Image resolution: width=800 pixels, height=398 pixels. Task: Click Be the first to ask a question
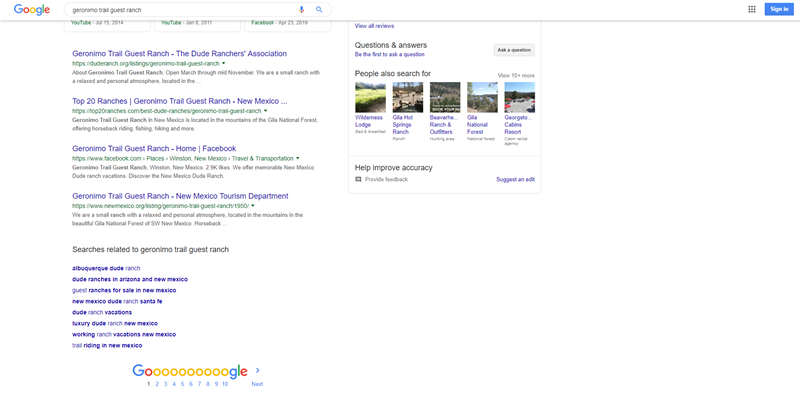[390, 54]
